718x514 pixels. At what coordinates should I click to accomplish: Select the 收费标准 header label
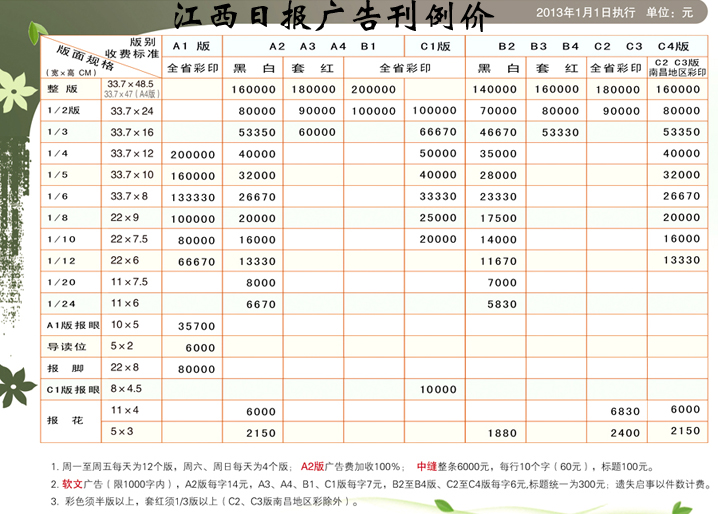[x=132, y=54]
